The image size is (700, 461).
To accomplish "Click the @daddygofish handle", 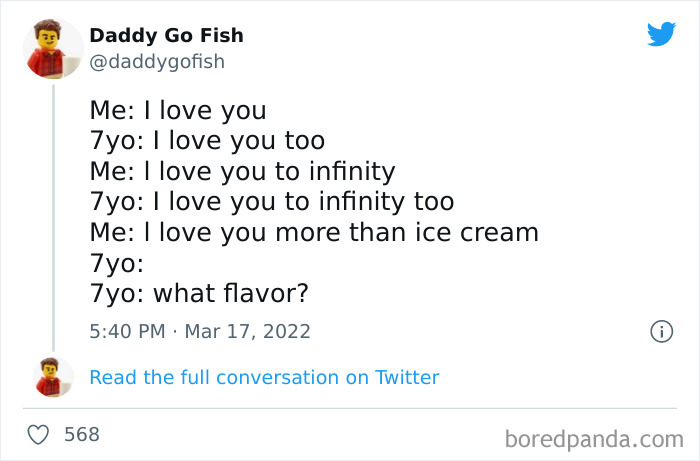I will pyautogui.click(x=157, y=62).
